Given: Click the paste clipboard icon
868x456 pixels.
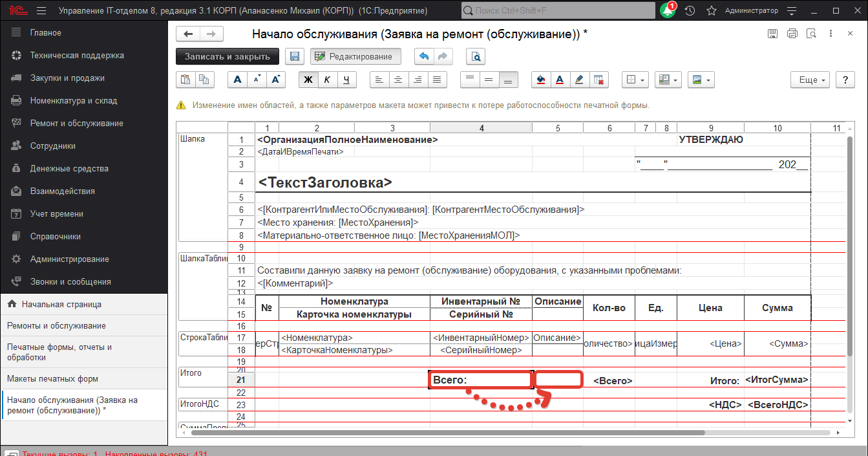Looking at the screenshot, I should pyautogui.click(x=185, y=80).
